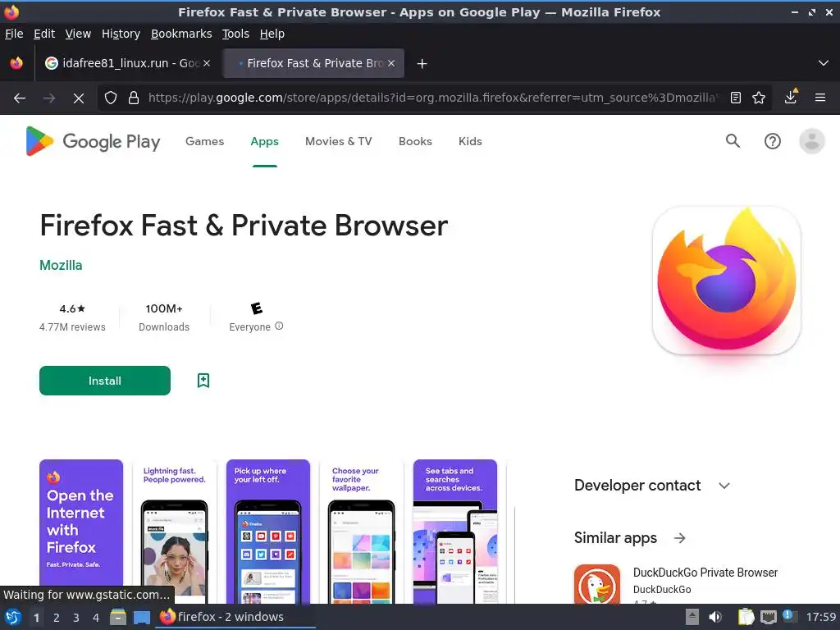The width and height of the screenshot is (840, 630).
Task: Go to Movies & TV section
Action: (339, 141)
